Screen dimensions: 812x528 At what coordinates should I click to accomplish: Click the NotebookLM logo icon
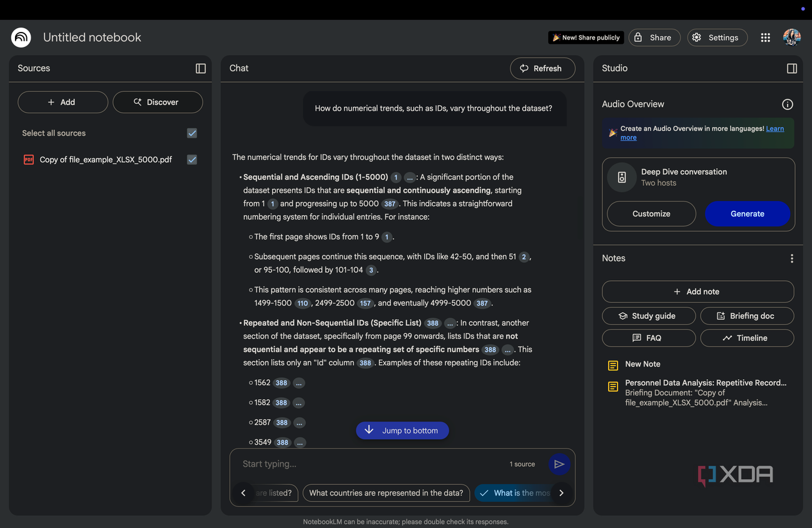(21, 38)
